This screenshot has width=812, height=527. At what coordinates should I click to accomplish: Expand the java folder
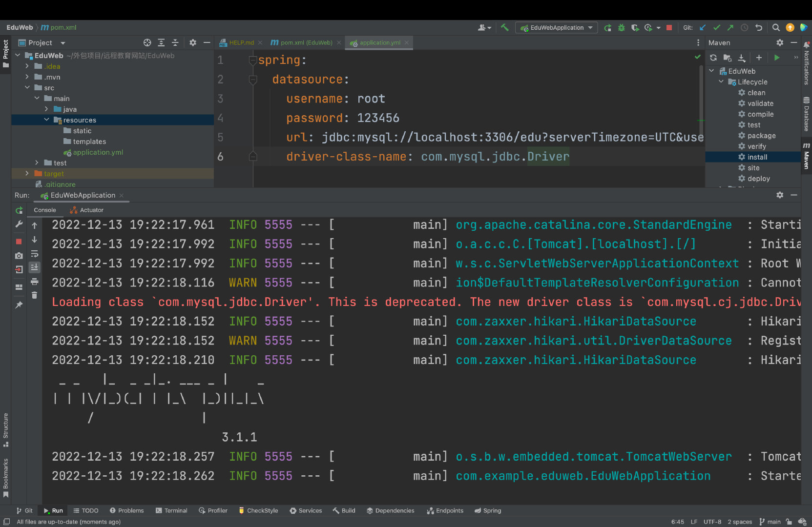tap(47, 109)
